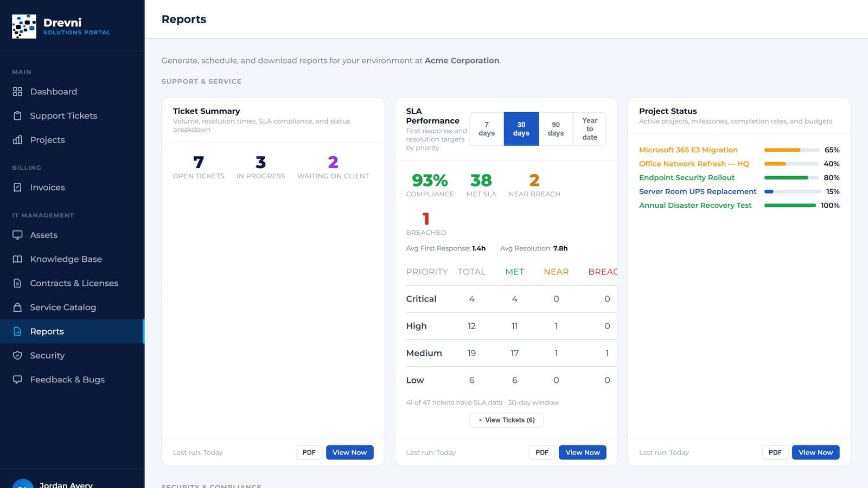Open Endpoint Security Rollout project
868x488 pixels.
click(x=687, y=178)
